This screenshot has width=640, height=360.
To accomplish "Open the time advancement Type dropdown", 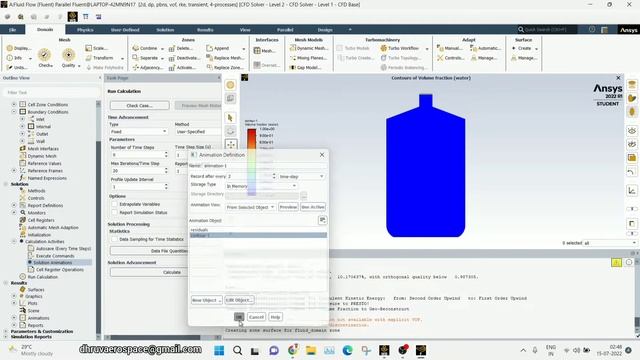I will pyautogui.click(x=138, y=131).
